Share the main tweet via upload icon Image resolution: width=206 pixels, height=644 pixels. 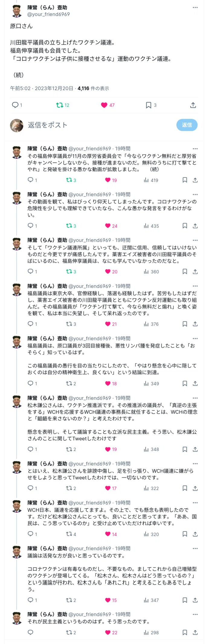193,105
